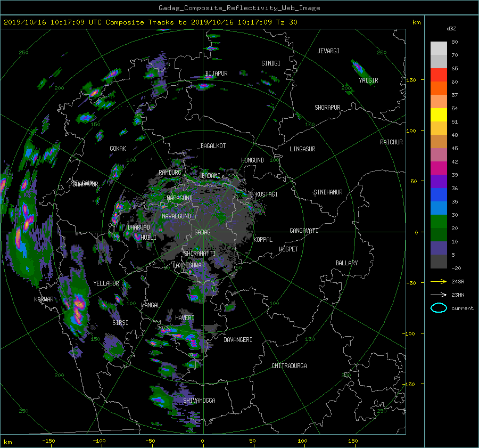Click the BAGALKOT city label
Viewport: 479px width, 448px height.
click(213, 146)
